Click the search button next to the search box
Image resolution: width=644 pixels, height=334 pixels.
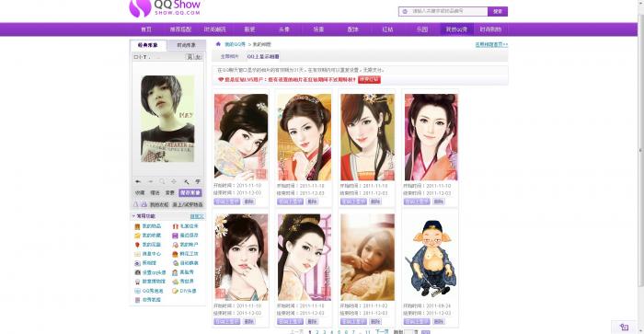pos(498,11)
